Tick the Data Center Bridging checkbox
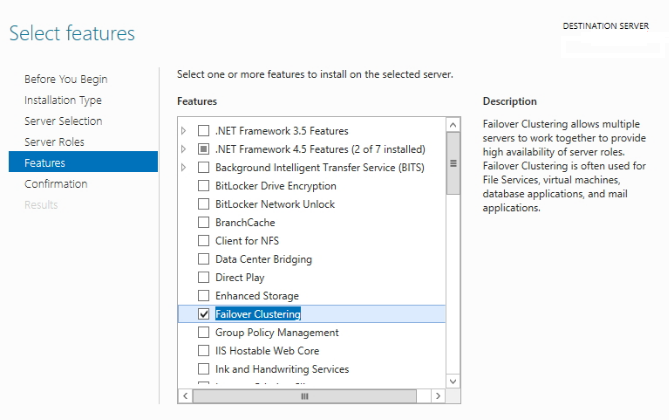Viewport: 671px width, 420px height. [x=204, y=259]
